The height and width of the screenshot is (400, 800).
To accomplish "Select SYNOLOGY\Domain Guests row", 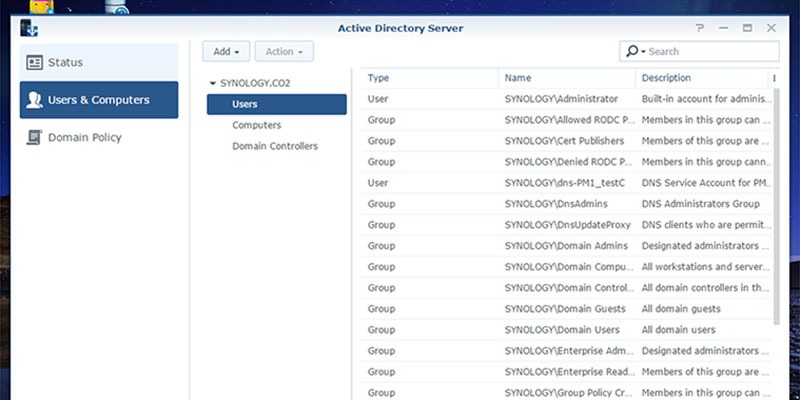I will pos(567,309).
